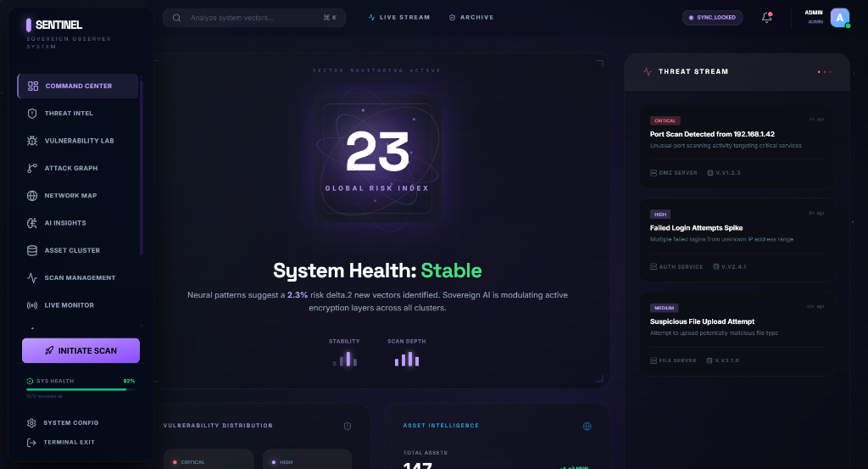Click the 92% sys health value
The image size is (868, 469).
point(129,381)
